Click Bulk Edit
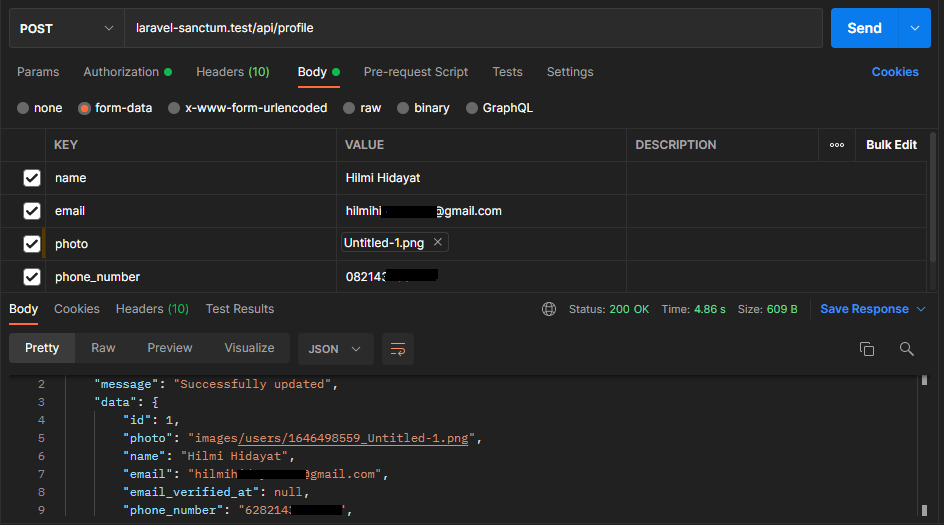 (891, 145)
